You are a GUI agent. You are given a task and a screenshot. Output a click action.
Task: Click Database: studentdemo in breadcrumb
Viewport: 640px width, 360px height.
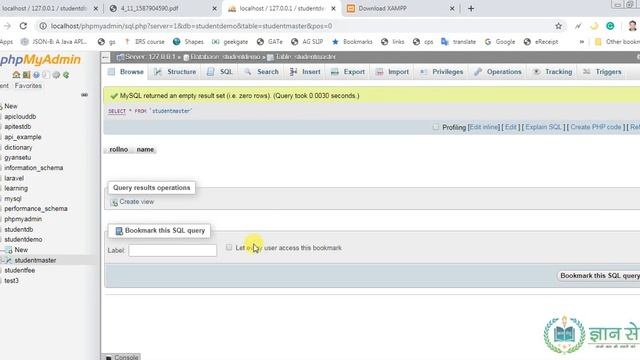(225, 57)
